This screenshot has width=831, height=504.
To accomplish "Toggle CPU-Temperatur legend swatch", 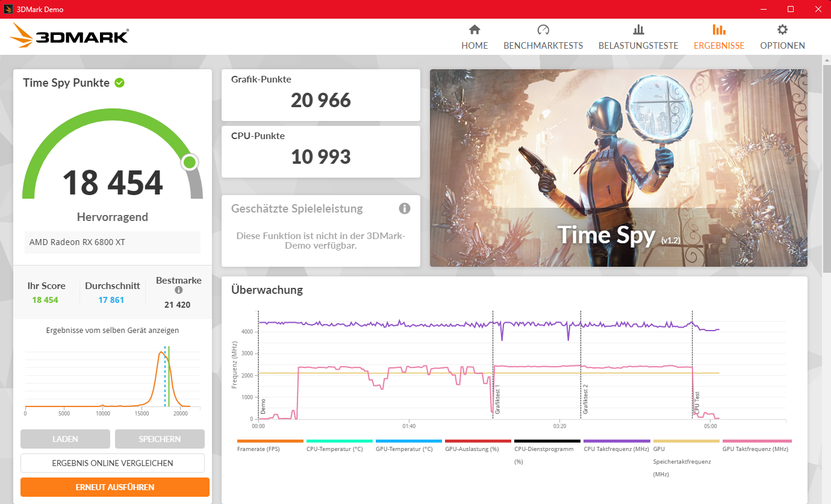I will tap(340, 441).
